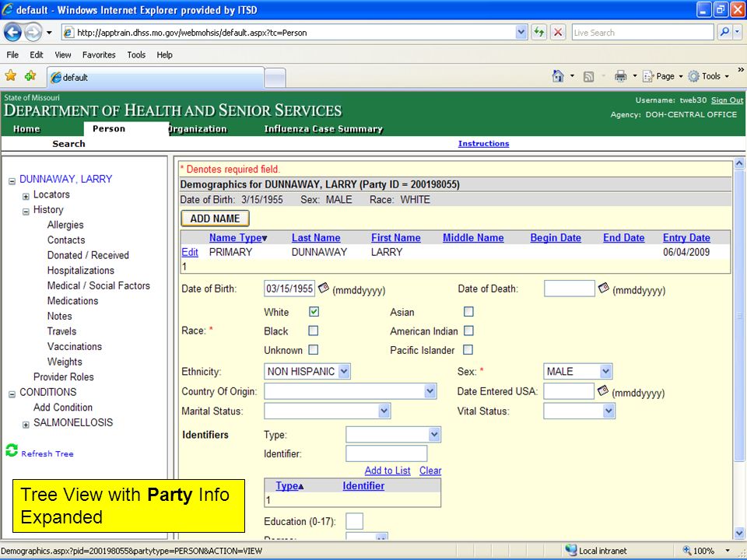Check the Pacific Islander race checkbox
The width and height of the screenshot is (747, 560).
(x=468, y=350)
